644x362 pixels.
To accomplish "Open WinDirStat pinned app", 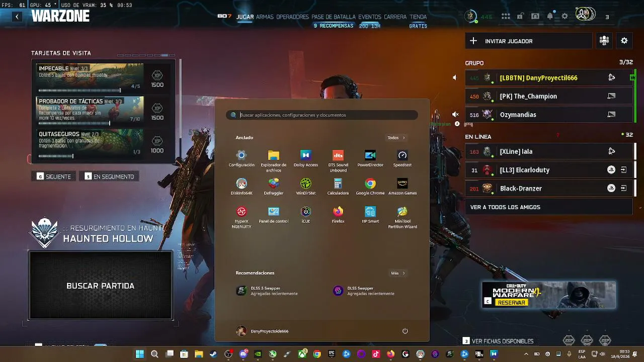I will click(305, 187).
